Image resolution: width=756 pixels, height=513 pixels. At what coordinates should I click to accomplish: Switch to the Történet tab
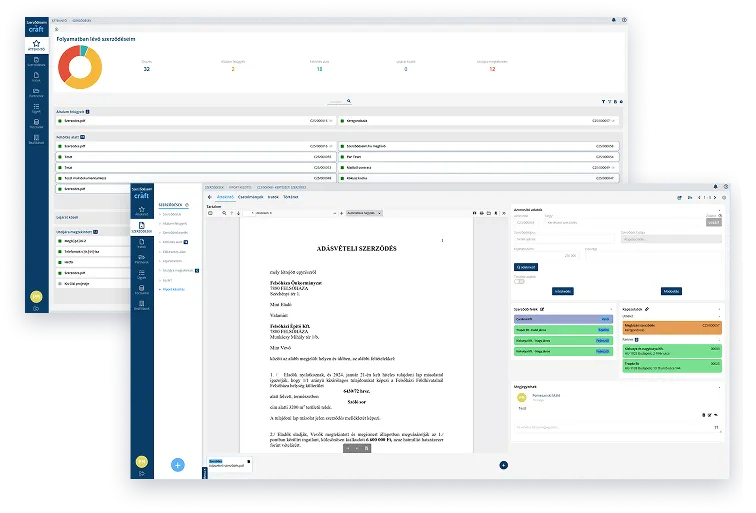coord(291,197)
